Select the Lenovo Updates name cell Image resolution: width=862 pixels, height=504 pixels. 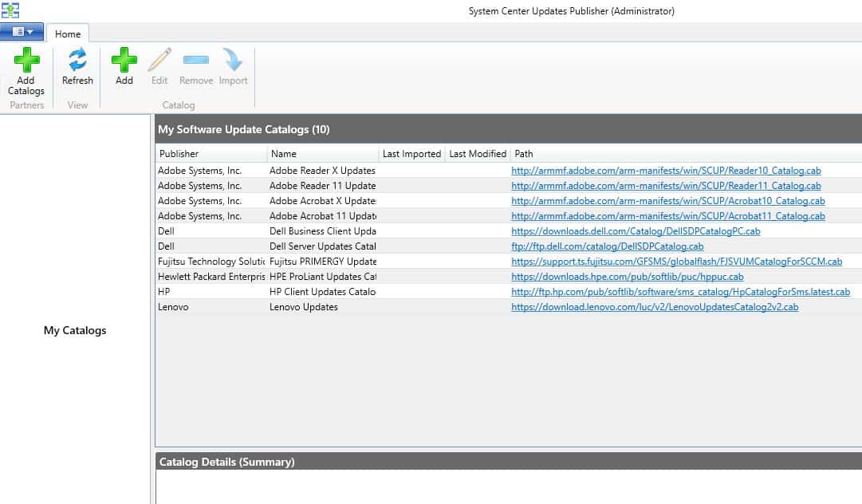coord(304,307)
